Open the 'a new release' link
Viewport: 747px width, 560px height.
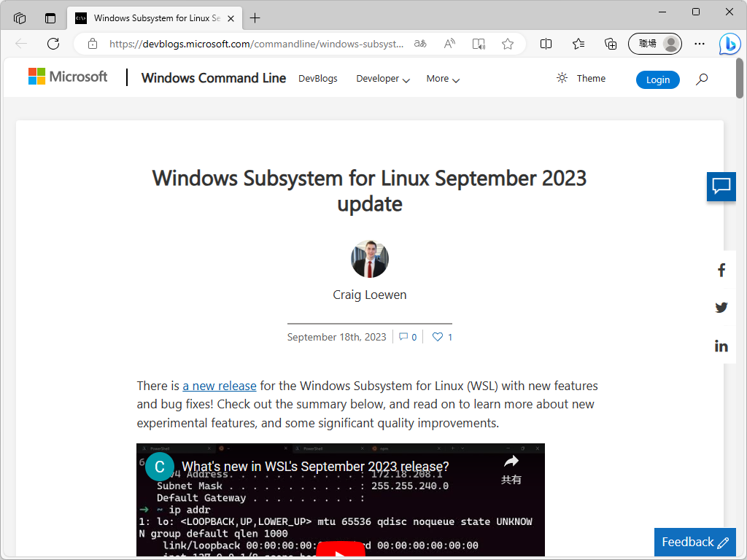click(219, 386)
